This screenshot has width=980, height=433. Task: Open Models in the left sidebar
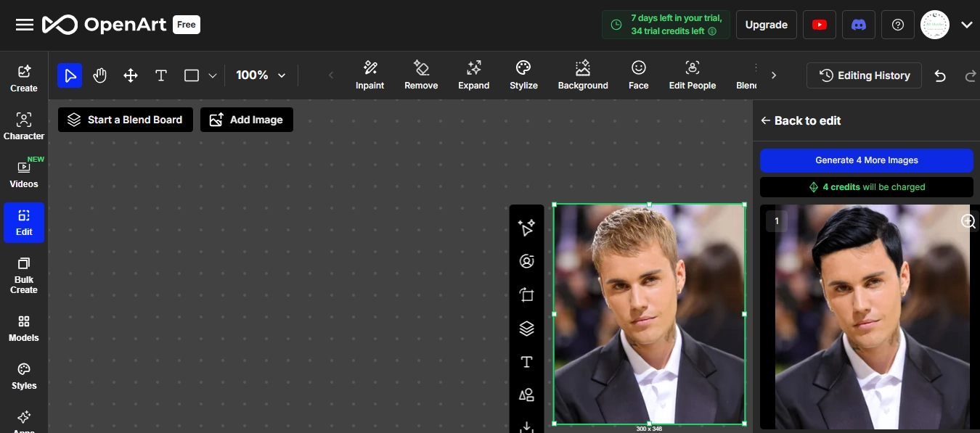coord(24,328)
